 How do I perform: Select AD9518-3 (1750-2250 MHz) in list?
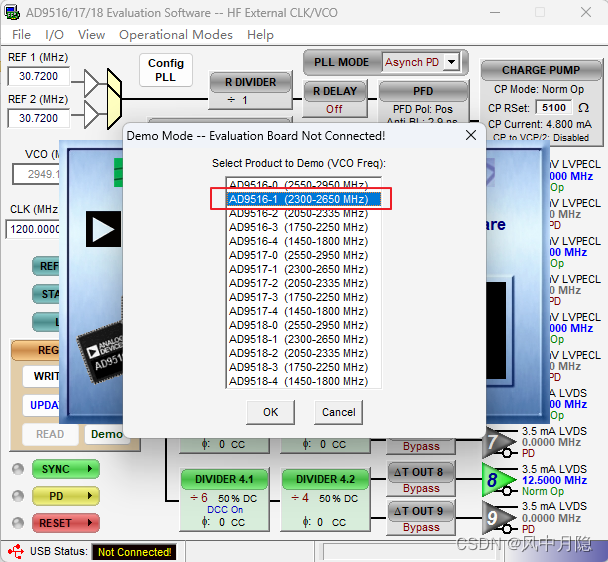(304, 367)
